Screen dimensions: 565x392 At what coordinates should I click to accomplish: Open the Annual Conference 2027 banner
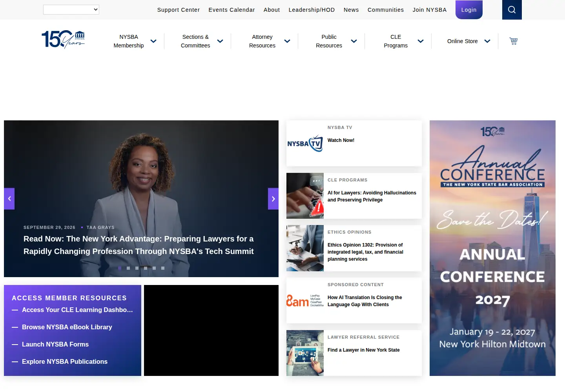coord(492,248)
